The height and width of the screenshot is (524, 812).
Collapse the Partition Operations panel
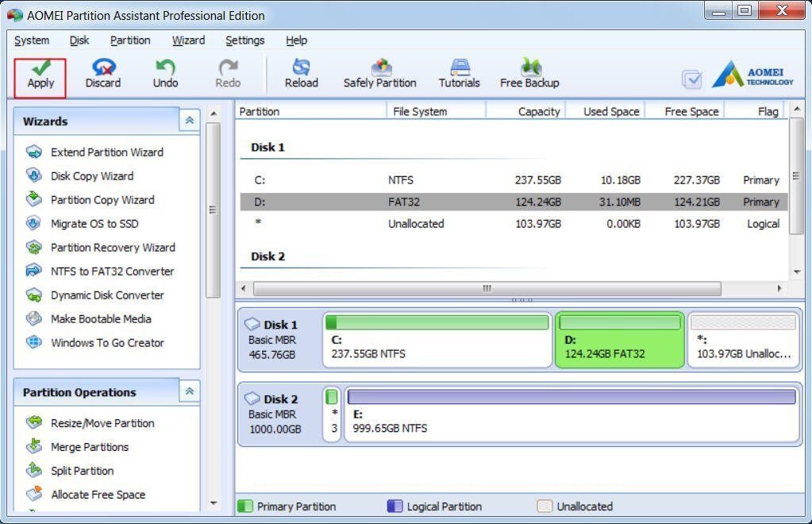pos(190,391)
